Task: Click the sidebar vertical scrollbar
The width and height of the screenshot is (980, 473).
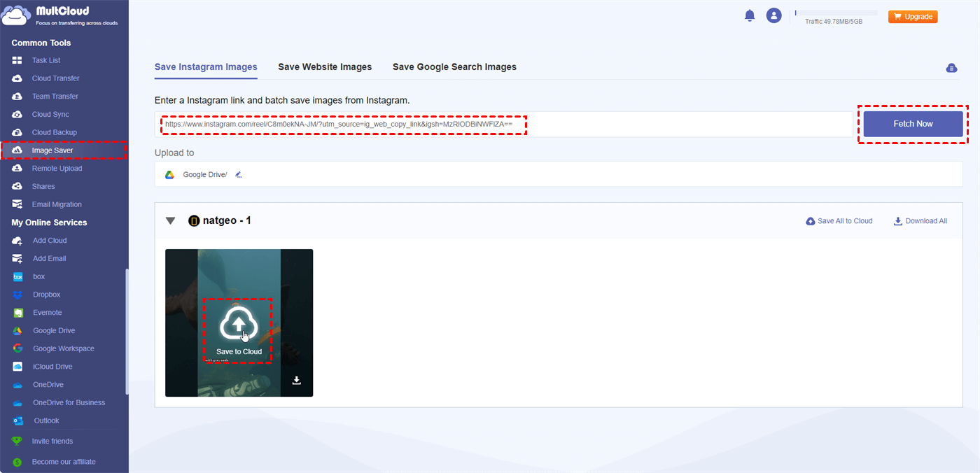Action: coord(127,332)
